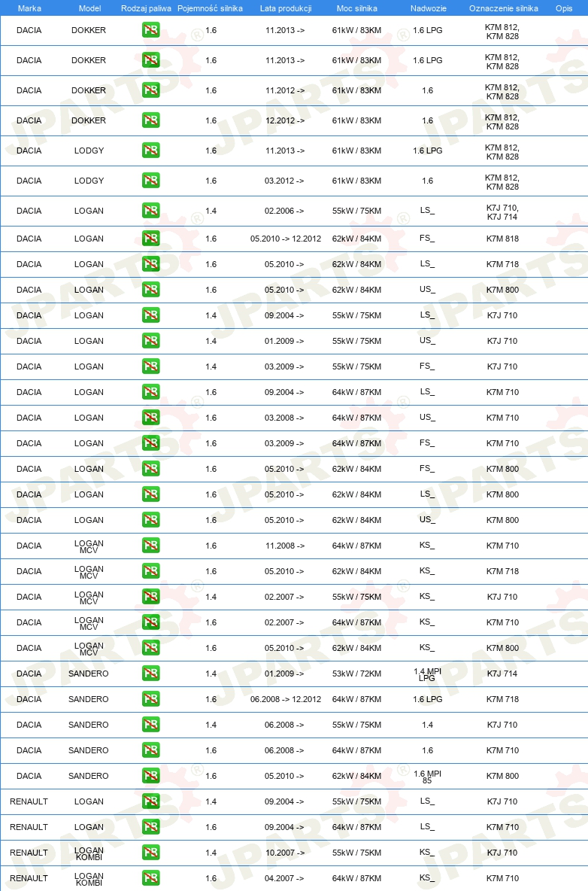
Task: Click fuel icon in Logan LS_ K7M 718 row
Action: point(151,263)
